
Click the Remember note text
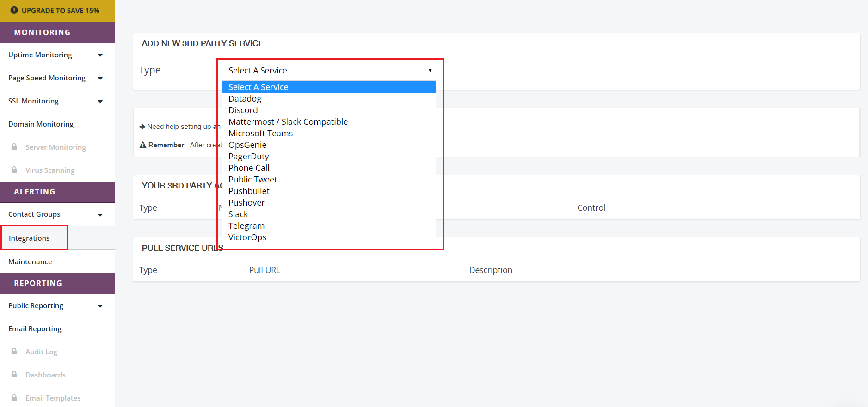(185, 145)
